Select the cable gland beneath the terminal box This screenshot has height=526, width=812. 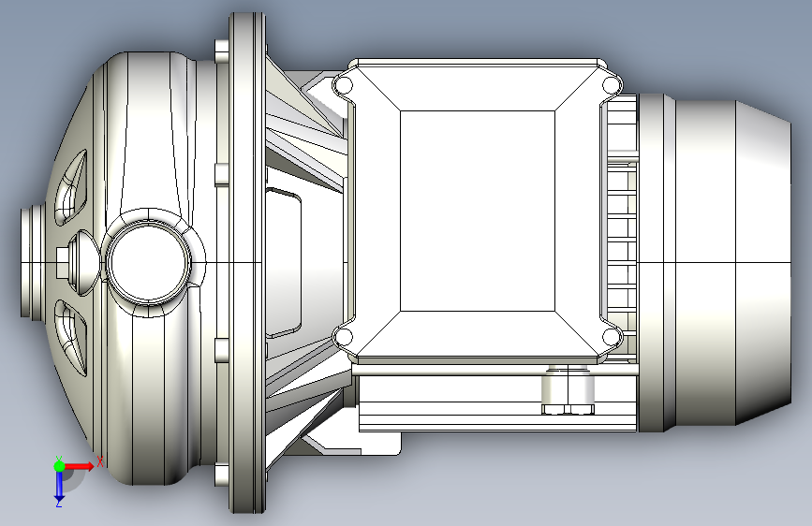568,389
